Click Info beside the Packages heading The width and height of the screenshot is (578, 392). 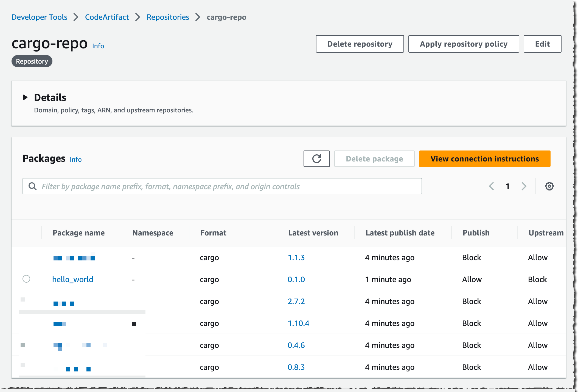point(76,159)
